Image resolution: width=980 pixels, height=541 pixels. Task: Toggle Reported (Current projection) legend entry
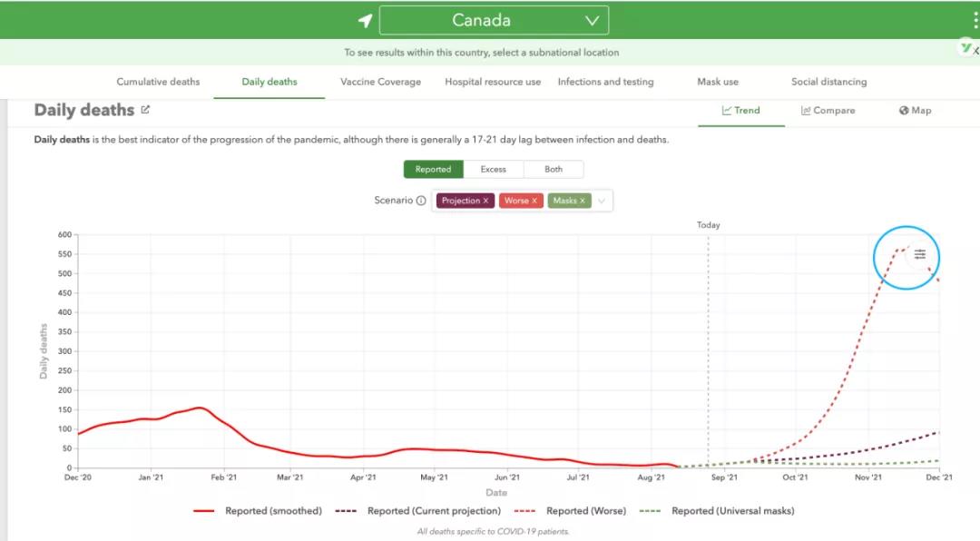tap(418, 511)
